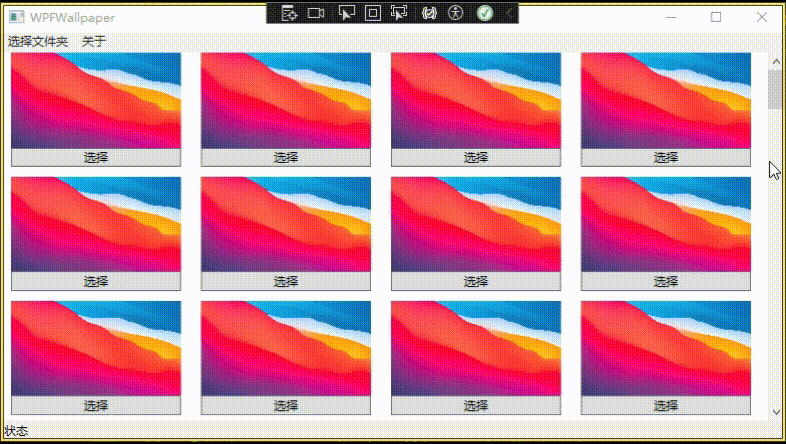The width and height of the screenshot is (786, 444).
Task: Click the 状态 status bar text
Action: (16, 431)
